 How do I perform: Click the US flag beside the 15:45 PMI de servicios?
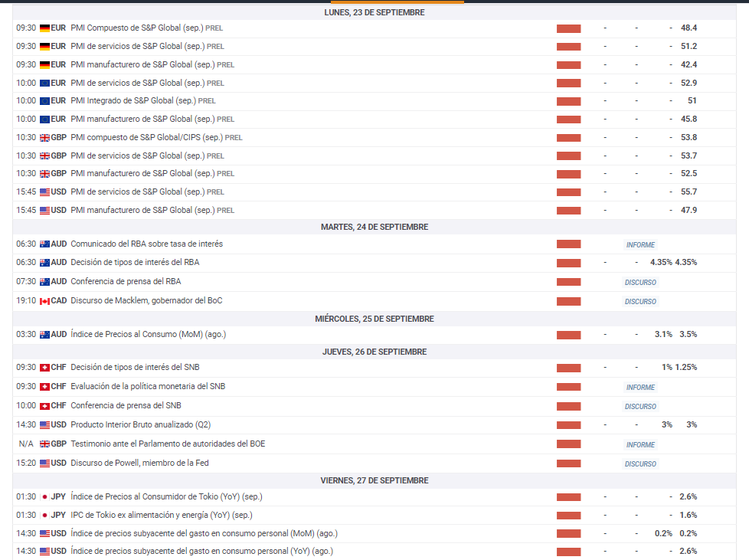pos(44,192)
